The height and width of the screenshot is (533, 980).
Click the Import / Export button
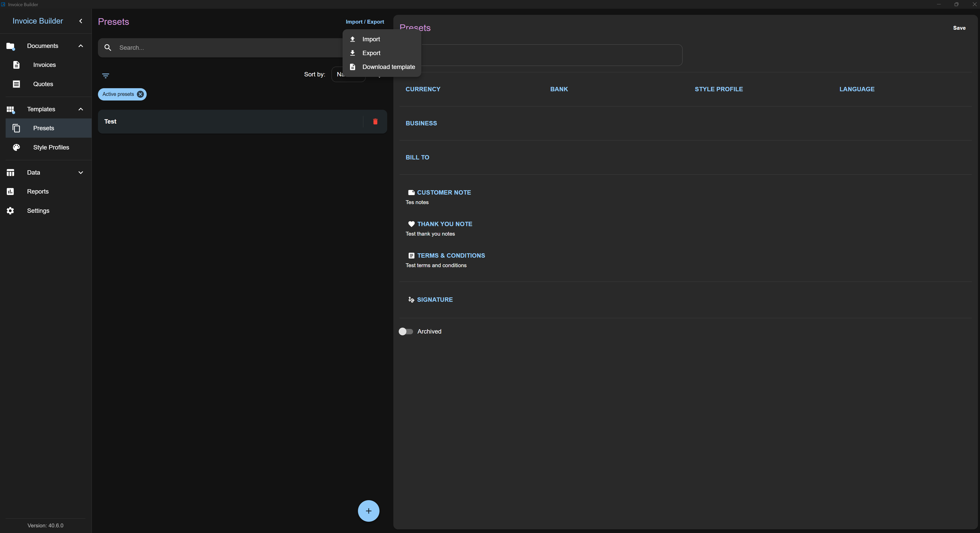[x=365, y=22]
